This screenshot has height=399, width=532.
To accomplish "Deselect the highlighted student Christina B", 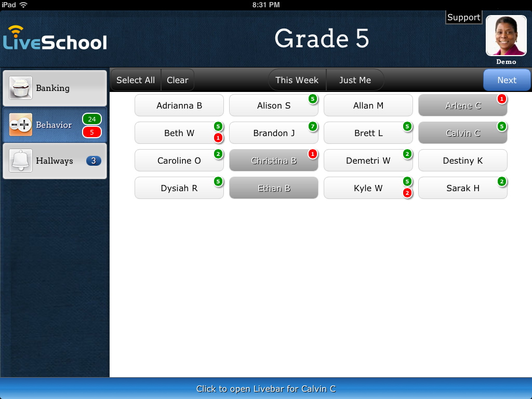I will (x=273, y=161).
